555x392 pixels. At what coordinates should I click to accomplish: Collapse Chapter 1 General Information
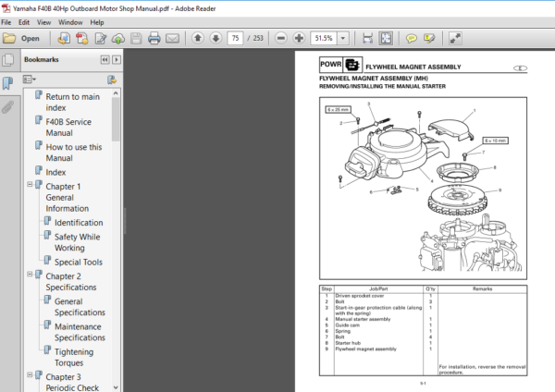[30, 184]
